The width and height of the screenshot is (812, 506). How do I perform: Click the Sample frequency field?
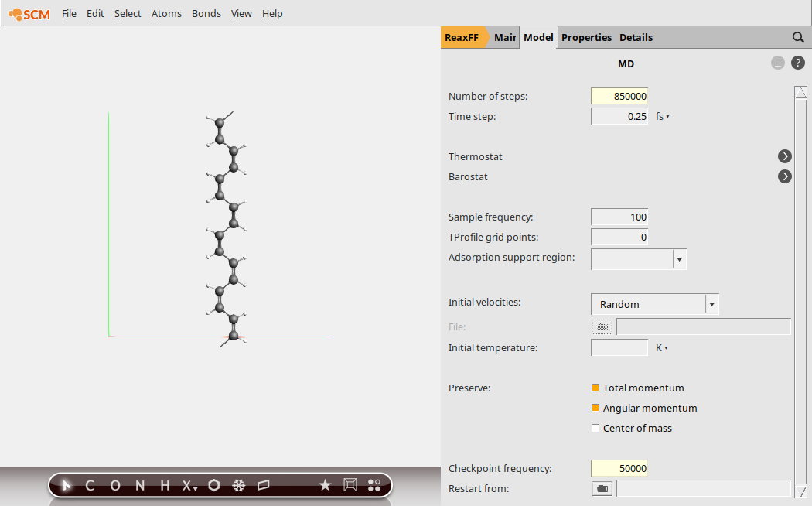[x=619, y=217]
